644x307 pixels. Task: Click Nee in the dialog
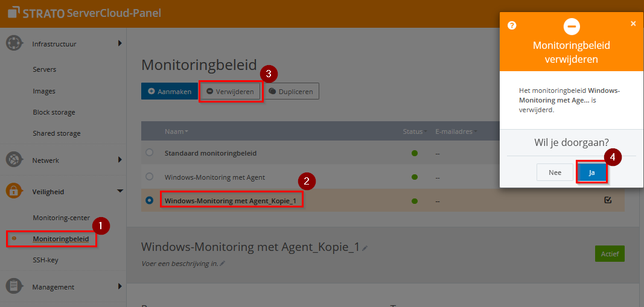(555, 172)
